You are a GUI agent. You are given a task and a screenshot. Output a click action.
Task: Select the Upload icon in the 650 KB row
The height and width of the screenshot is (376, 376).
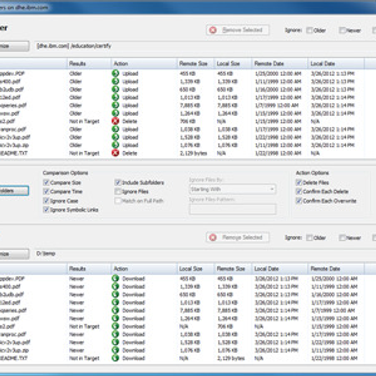click(x=115, y=89)
